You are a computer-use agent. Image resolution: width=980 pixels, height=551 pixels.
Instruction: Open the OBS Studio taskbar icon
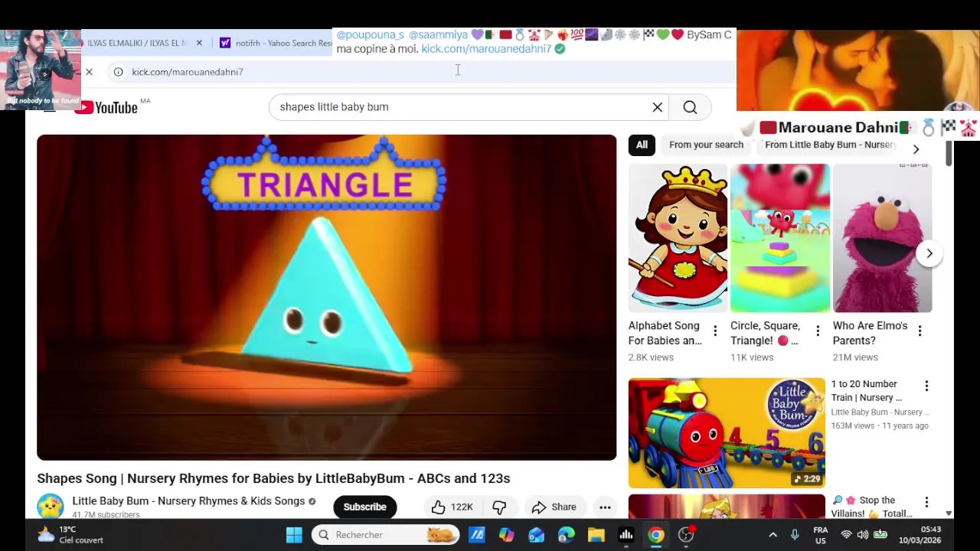coord(686,535)
